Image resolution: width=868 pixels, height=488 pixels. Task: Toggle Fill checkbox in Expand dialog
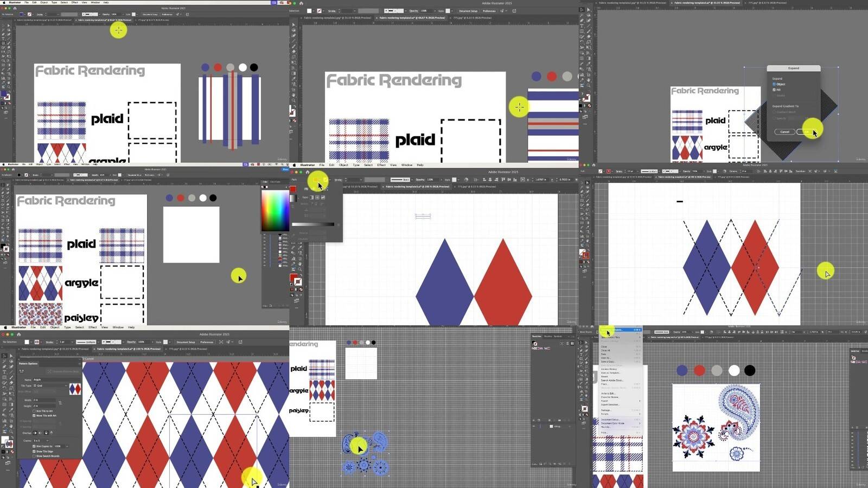click(x=774, y=90)
